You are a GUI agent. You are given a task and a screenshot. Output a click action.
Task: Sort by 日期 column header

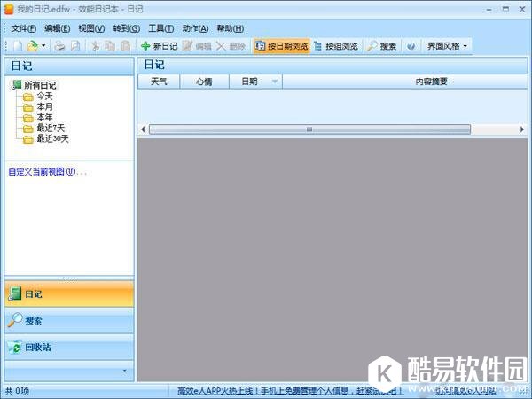pyautogui.click(x=256, y=82)
